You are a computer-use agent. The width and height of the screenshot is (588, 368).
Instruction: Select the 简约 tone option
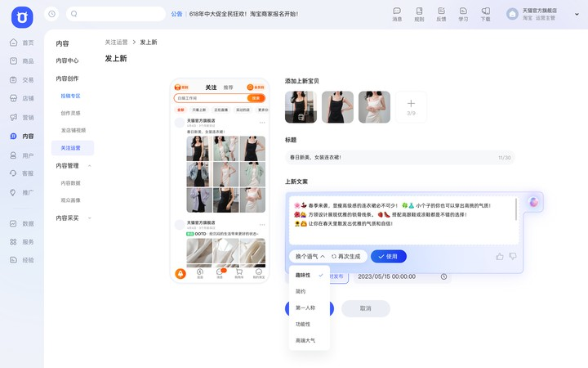pos(301,291)
